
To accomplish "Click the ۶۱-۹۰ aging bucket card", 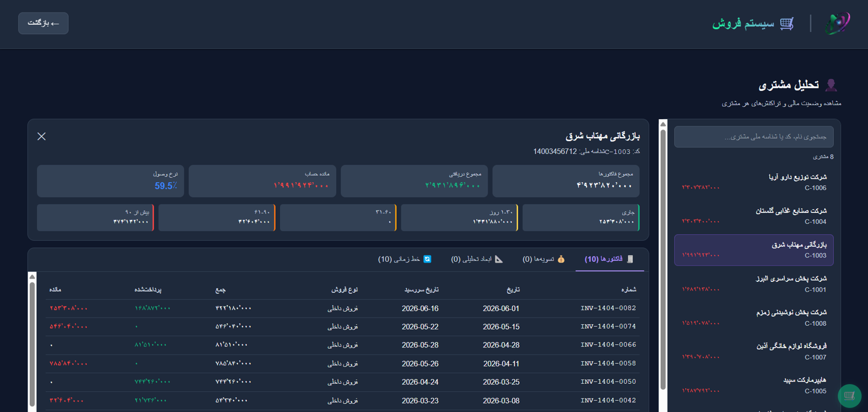I will (x=217, y=217).
